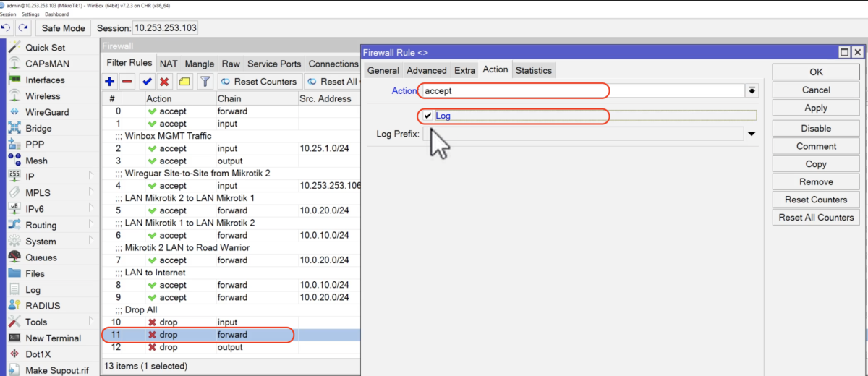Open Bridge sidebar icon
The image size is (868, 376).
[14, 129]
